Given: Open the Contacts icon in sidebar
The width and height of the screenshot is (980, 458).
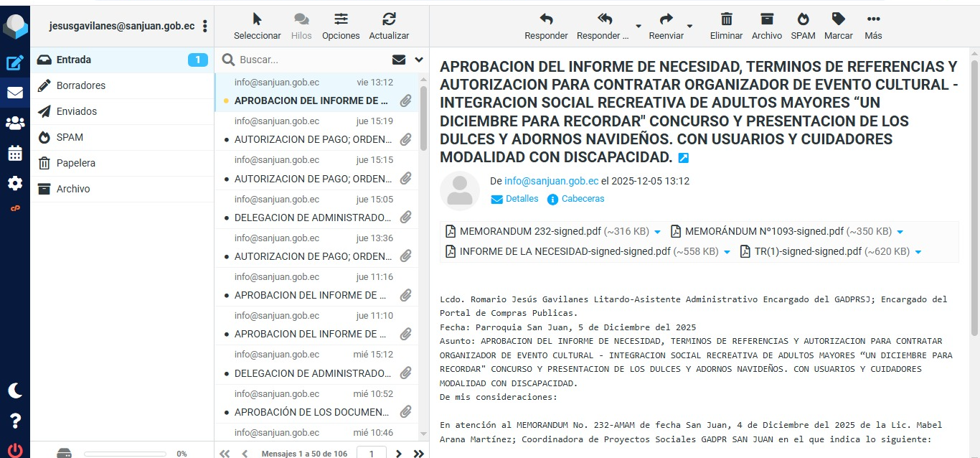Looking at the screenshot, I should (x=14, y=123).
